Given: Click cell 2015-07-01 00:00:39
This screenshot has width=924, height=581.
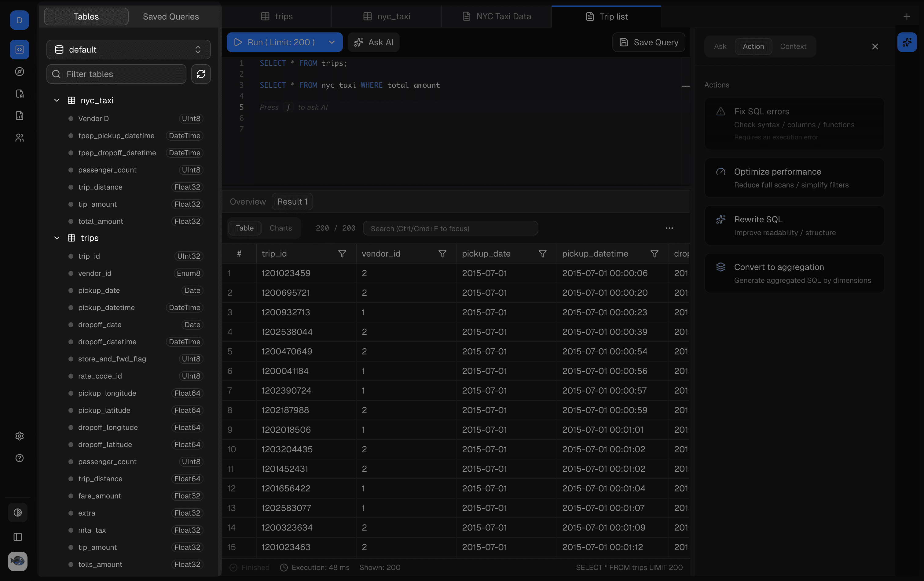Looking at the screenshot, I should (x=612, y=331).
